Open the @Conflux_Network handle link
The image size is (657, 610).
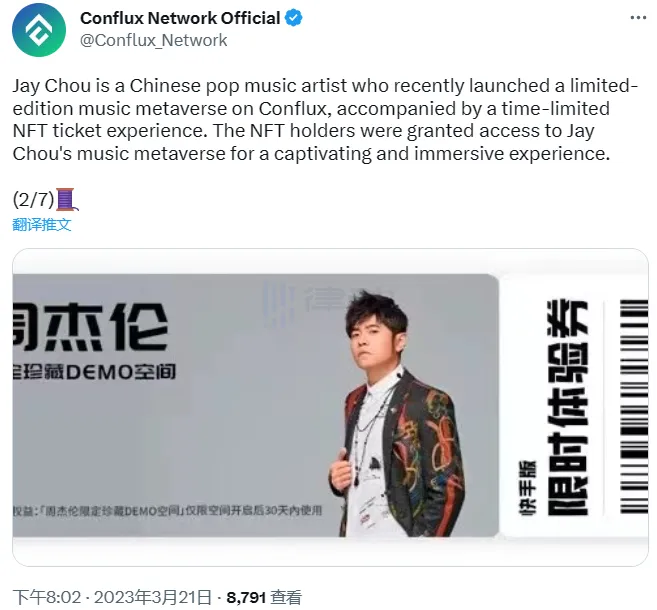tap(153, 41)
